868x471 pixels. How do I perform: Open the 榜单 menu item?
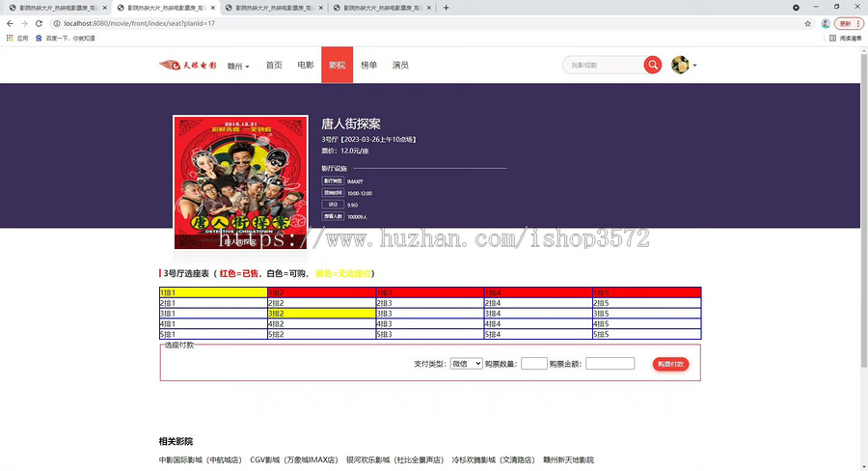pos(368,65)
